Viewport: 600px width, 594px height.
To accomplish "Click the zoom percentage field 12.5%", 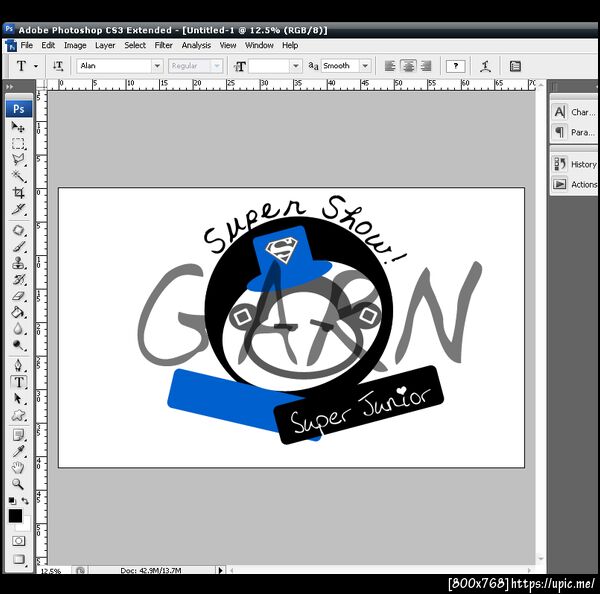I will coord(51,571).
